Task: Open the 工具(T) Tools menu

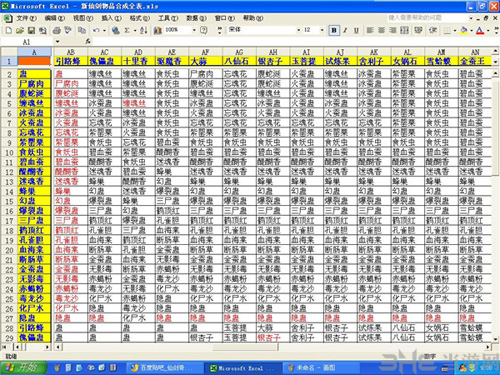Action: pyautogui.click(x=168, y=18)
